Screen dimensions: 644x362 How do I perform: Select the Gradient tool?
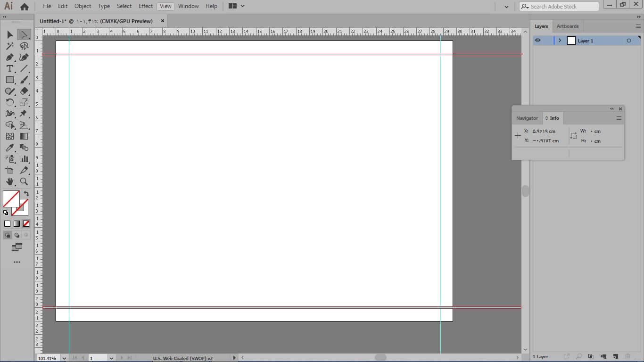click(x=24, y=136)
